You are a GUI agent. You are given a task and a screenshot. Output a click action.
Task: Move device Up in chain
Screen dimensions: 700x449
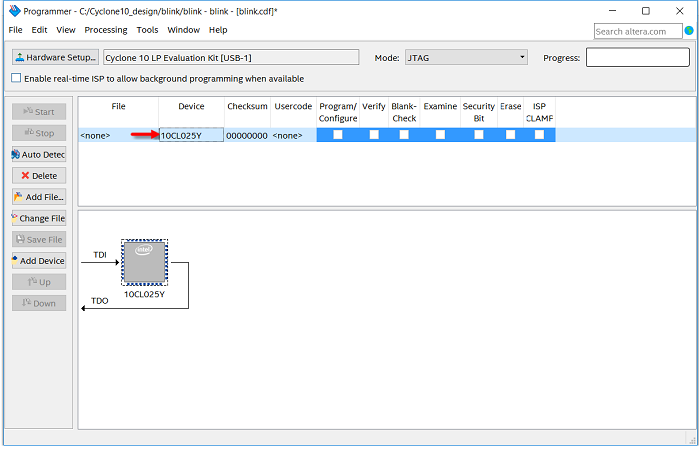click(39, 282)
